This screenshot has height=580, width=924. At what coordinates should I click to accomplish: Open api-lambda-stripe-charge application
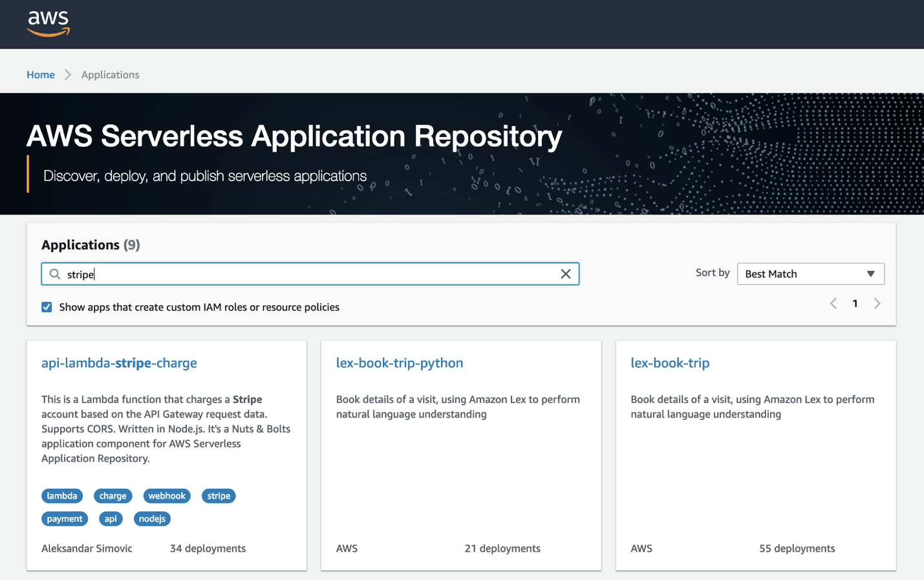coord(119,363)
